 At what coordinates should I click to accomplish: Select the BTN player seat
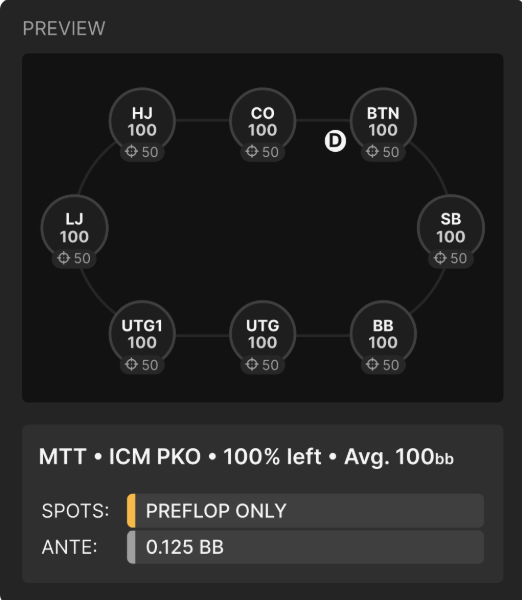coord(383,121)
